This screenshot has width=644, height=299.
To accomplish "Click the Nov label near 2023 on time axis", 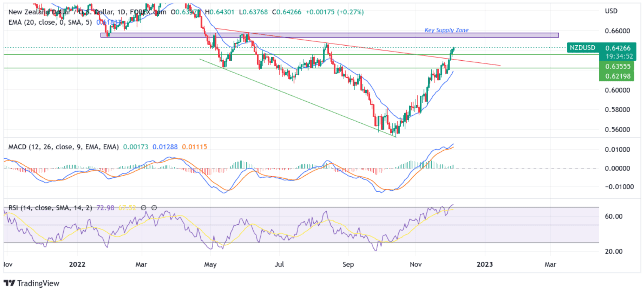I will 416,264.
